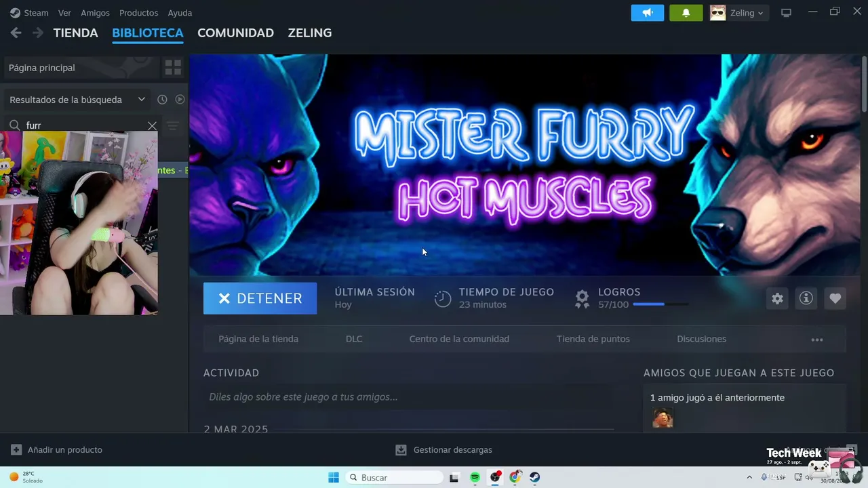Click 'ÚLTIMA SESIÓN' text

pyautogui.click(x=375, y=292)
